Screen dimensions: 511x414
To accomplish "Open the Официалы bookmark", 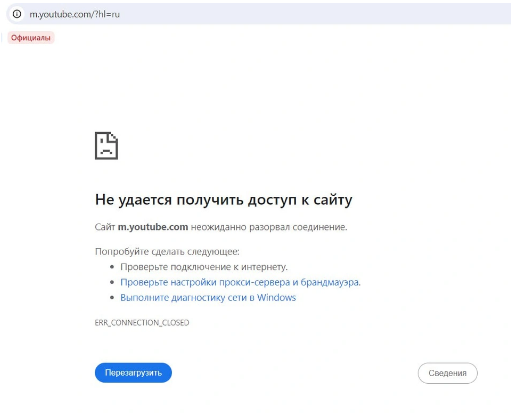I will 31,38.
